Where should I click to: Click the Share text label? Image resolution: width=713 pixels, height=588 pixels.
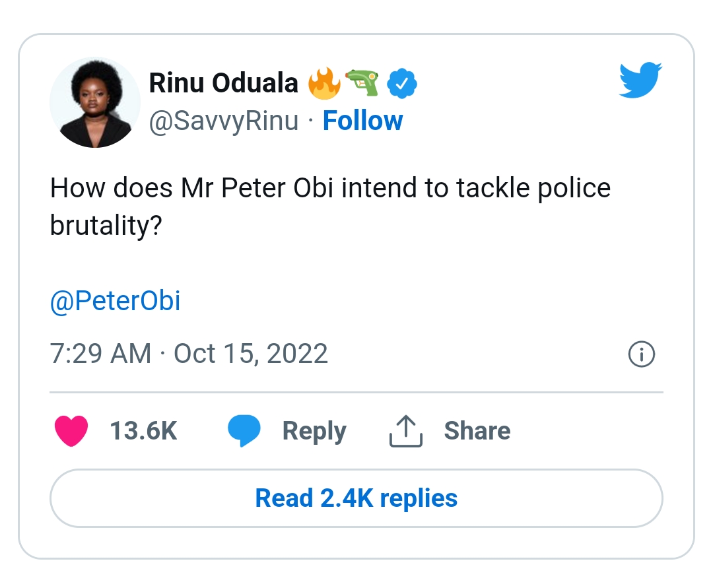477,431
